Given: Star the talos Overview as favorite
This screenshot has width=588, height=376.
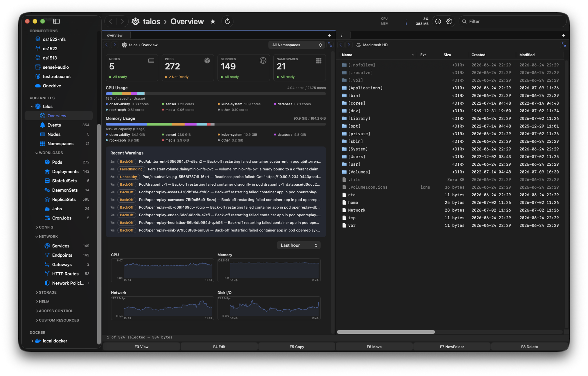Looking at the screenshot, I should click(213, 21).
